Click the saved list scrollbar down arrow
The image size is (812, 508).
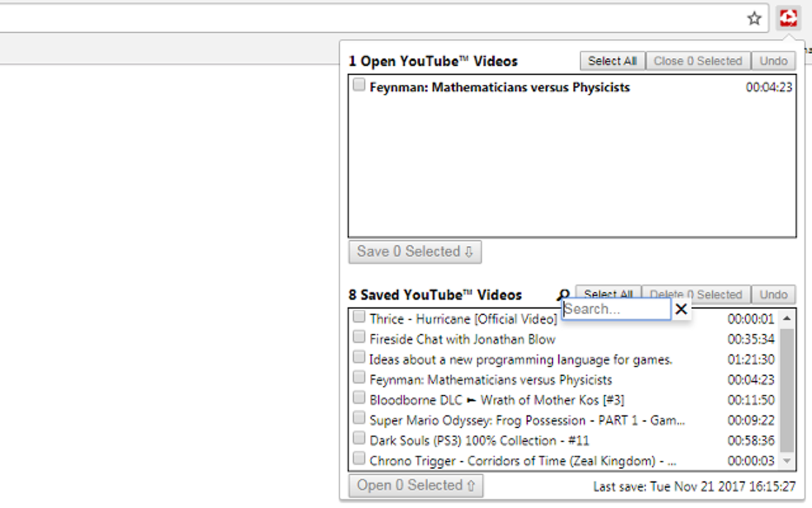[x=787, y=461]
